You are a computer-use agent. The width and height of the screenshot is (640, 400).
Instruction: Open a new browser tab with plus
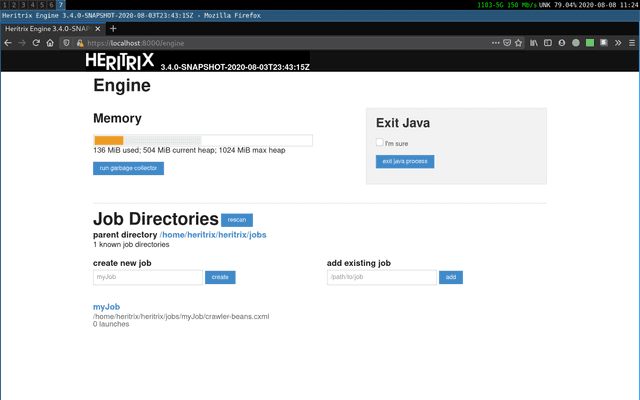pyautogui.click(x=113, y=29)
